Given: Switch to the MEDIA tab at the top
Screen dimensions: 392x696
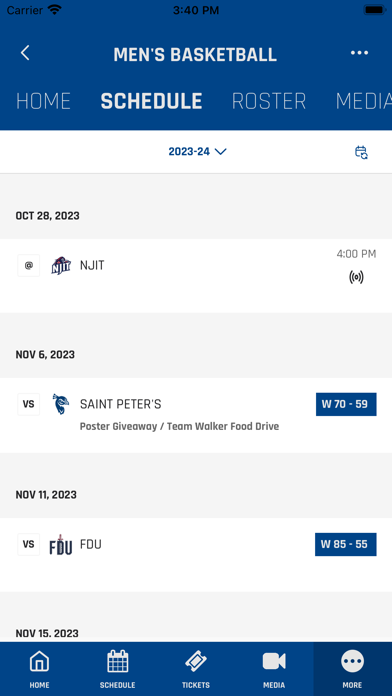Looking at the screenshot, I should coord(364,102).
